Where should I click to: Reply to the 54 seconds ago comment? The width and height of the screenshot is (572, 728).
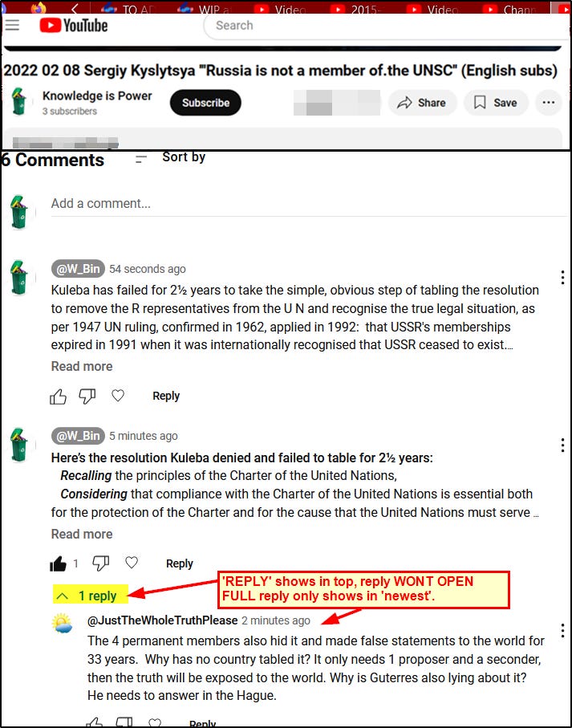tap(166, 396)
